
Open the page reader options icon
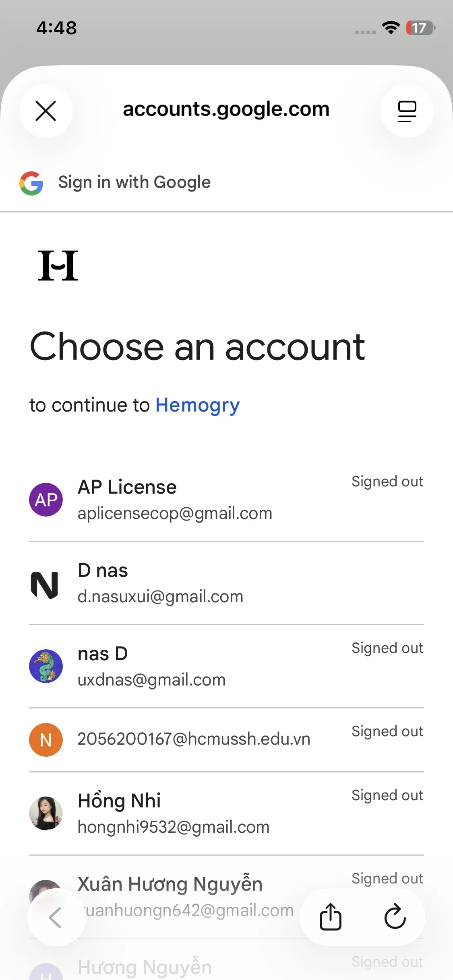click(407, 111)
